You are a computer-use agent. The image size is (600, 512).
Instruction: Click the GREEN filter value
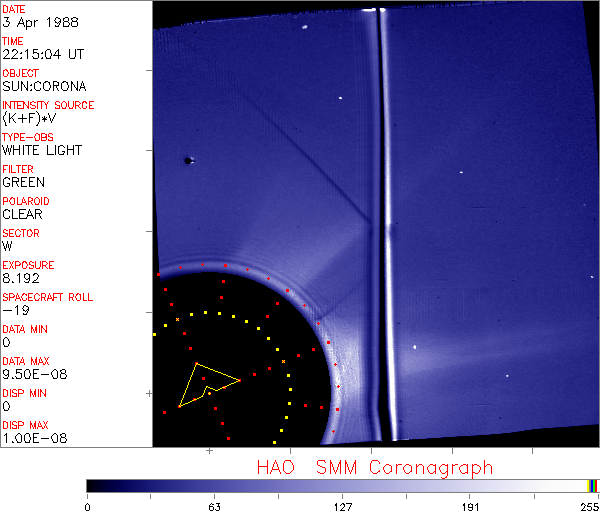tap(23, 182)
